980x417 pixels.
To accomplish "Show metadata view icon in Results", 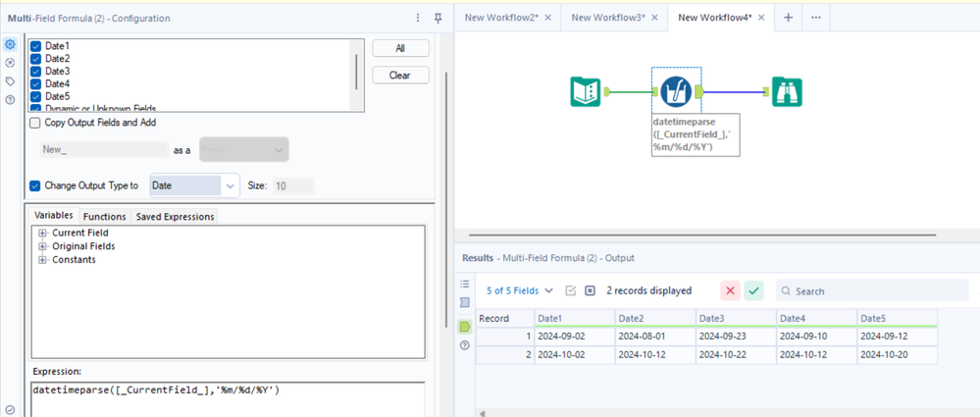I will [x=464, y=302].
